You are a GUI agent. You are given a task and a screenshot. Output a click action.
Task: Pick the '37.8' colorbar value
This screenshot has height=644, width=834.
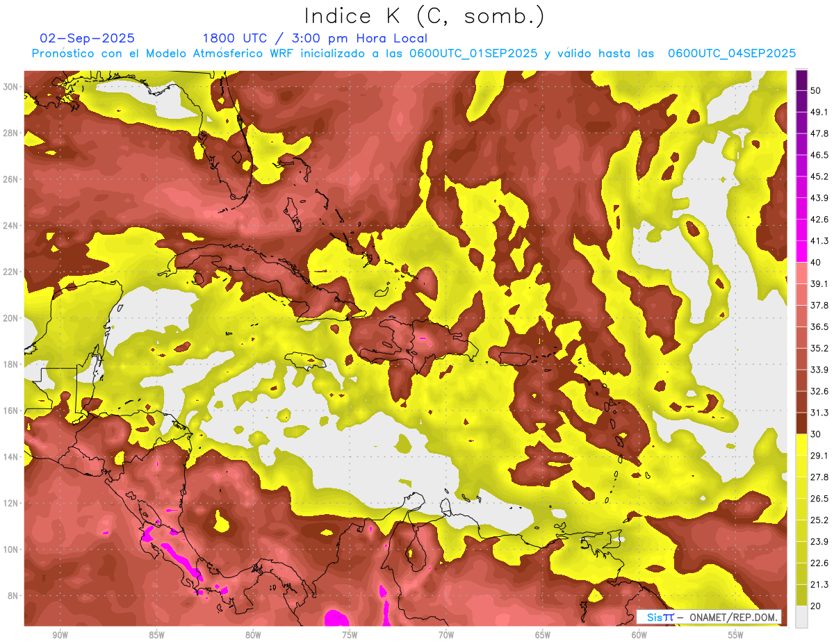[820, 305]
